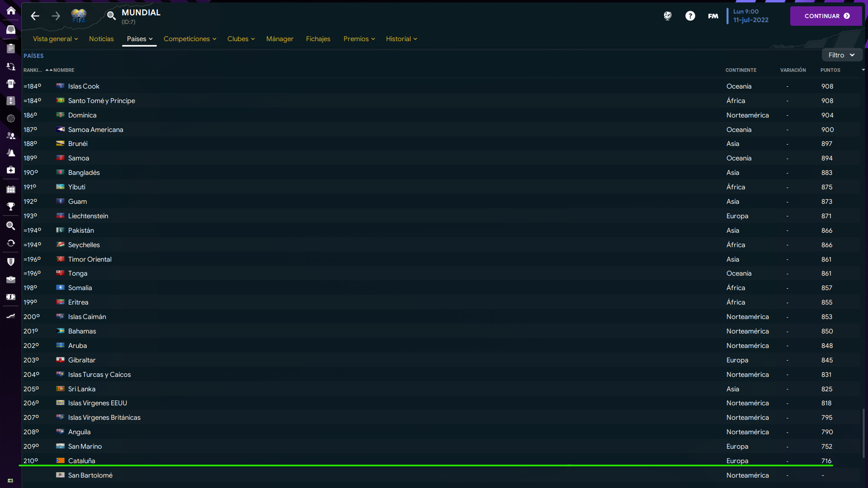The height and width of the screenshot is (488, 868).
Task: Sort table by PUNTOS column header
Action: pyautogui.click(x=830, y=70)
